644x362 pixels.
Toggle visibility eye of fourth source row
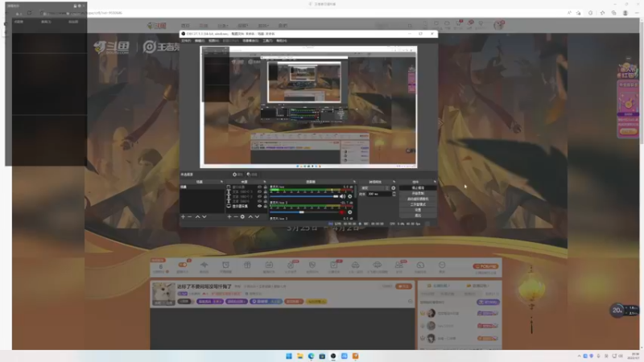click(x=259, y=202)
